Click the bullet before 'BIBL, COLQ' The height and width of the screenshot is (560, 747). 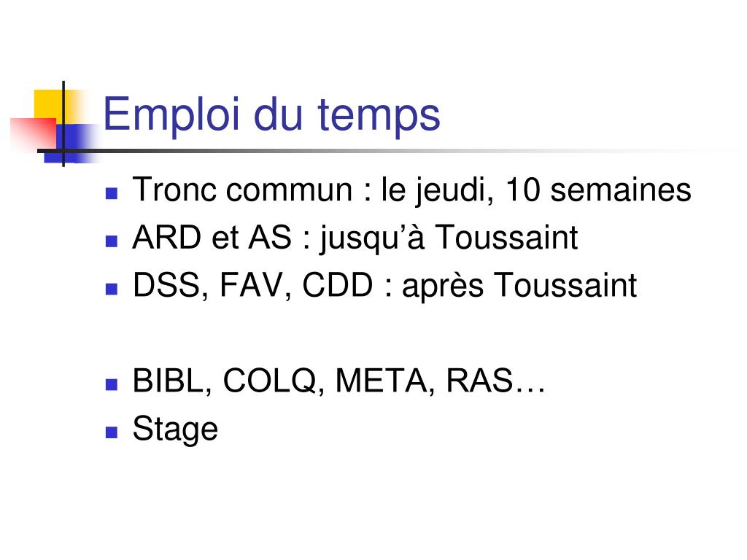(112, 384)
